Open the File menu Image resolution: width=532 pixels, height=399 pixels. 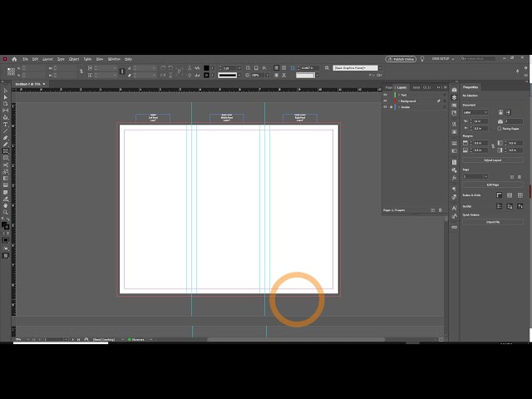[26, 59]
